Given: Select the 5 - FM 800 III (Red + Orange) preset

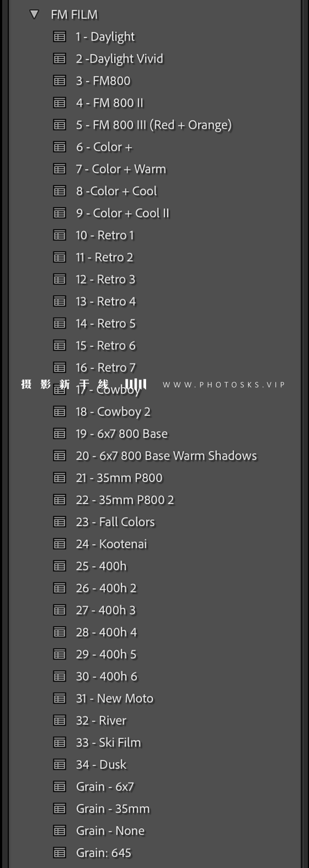Looking at the screenshot, I should (x=153, y=125).
